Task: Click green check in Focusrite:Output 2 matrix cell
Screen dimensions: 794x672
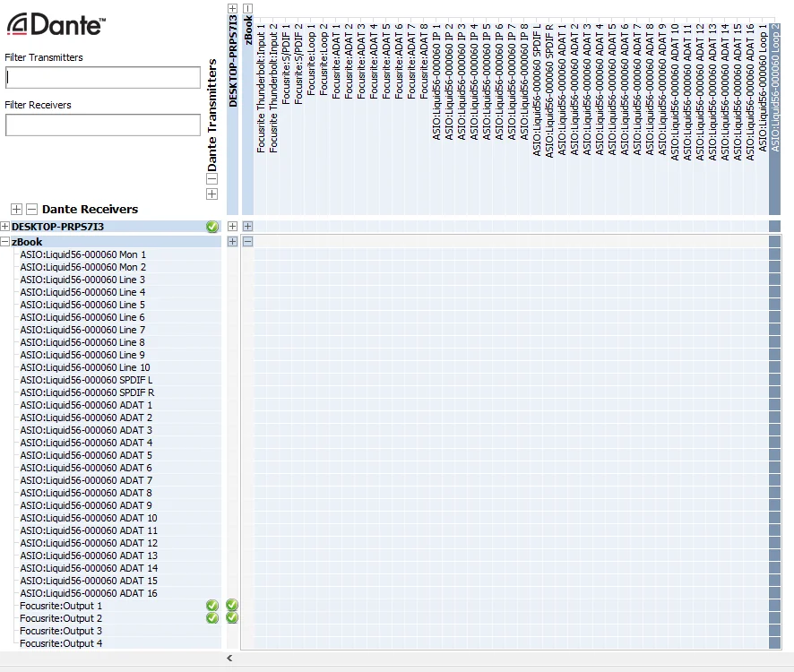Action: [x=232, y=618]
